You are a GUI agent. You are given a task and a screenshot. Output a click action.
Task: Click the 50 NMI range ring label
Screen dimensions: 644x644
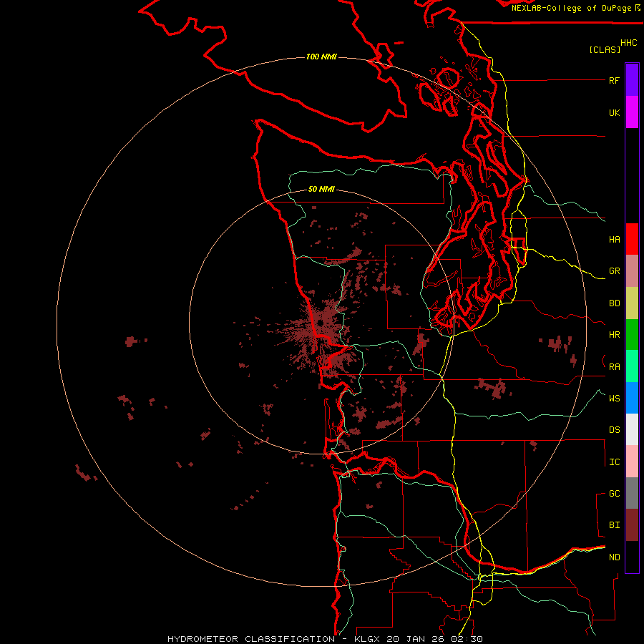click(x=321, y=189)
